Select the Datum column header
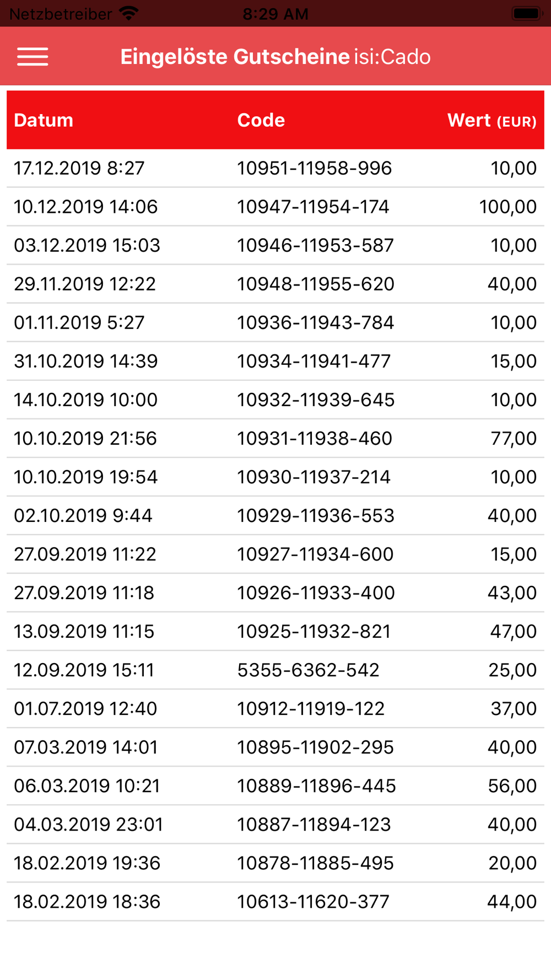551x980 pixels. [44, 120]
